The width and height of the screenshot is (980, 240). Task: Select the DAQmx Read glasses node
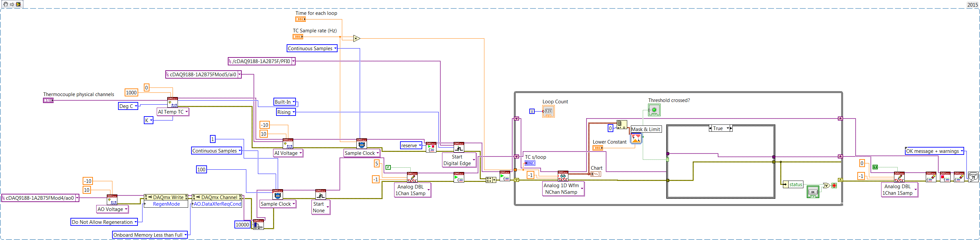point(563,176)
